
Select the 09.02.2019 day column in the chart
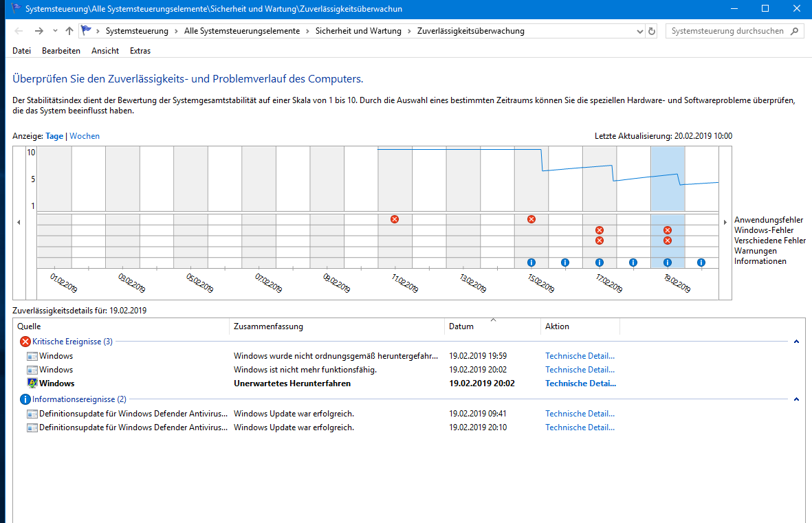click(327, 207)
